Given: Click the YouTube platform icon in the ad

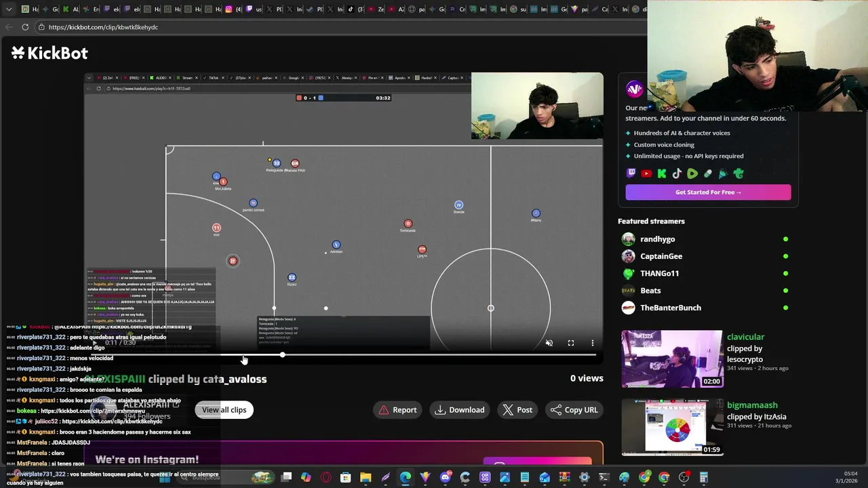Looking at the screenshot, I should coord(646,174).
